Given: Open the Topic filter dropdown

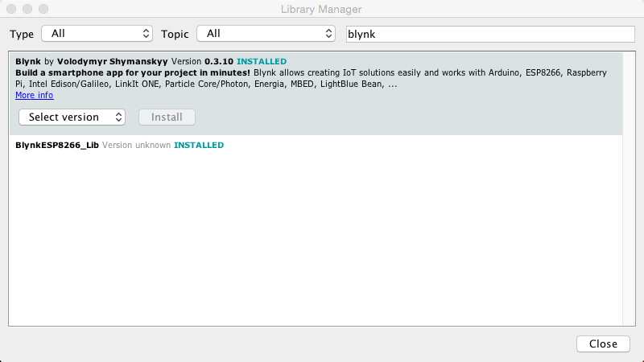Looking at the screenshot, I should pos(266,34).
